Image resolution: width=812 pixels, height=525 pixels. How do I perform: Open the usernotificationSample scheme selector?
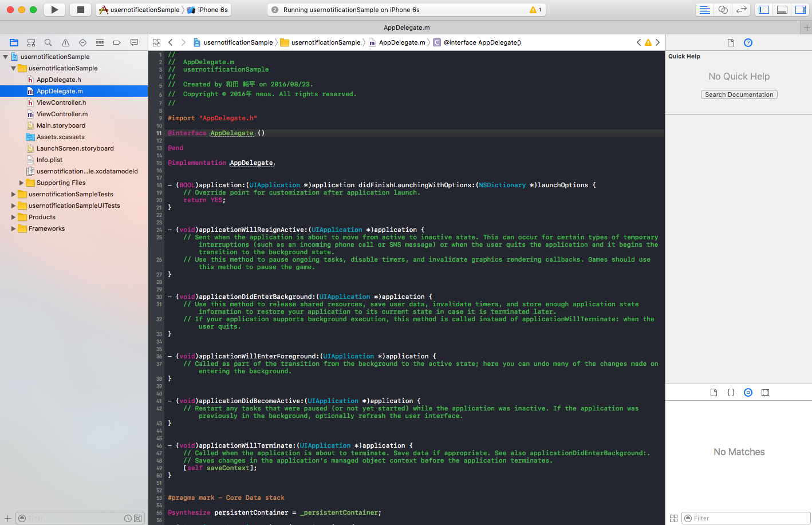coord(140,10)
